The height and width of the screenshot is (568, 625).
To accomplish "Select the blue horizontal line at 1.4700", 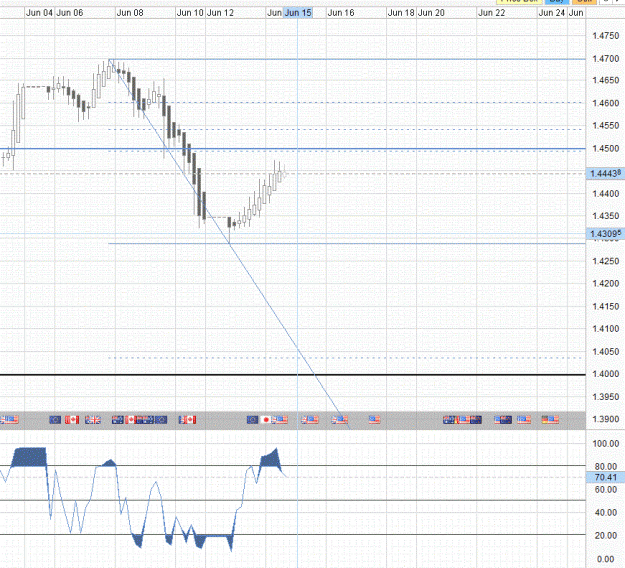I will tap(347, 59).
